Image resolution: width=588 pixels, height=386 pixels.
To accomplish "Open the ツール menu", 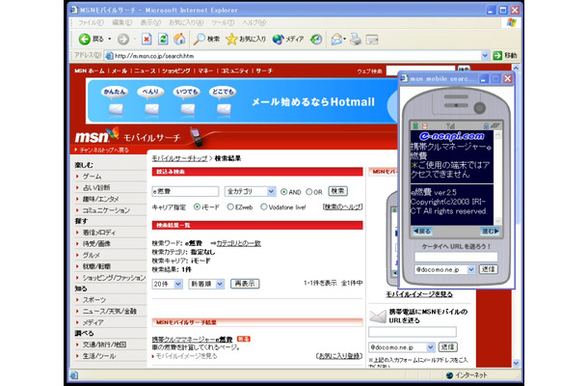I will point(223,22).
